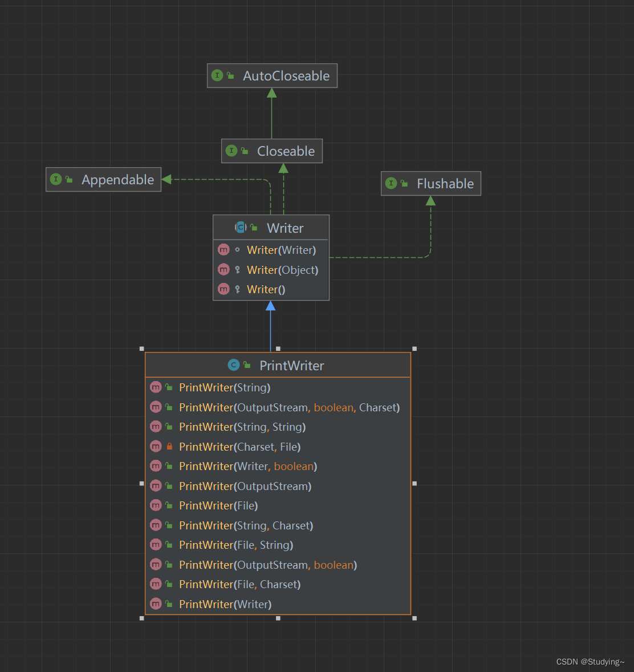Image resolution: width=634 pixels, height=672 pixels.
Task: Select the blue inheritance arrow from PrintWriter to Writer
Action: [x=270, y=326]
